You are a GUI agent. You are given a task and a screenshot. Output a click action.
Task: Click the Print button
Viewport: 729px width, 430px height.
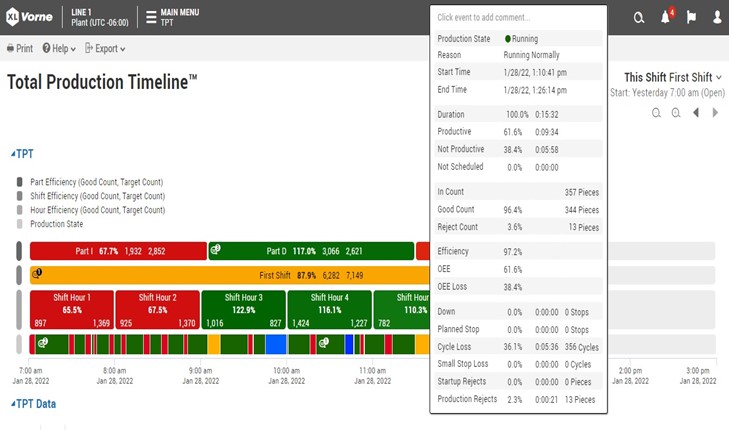point(20,48)
